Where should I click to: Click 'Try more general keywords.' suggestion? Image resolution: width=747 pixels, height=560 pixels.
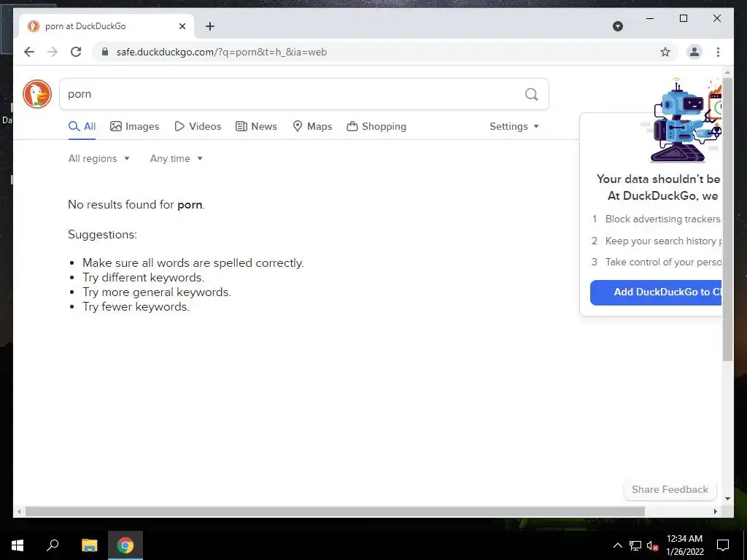157,292
